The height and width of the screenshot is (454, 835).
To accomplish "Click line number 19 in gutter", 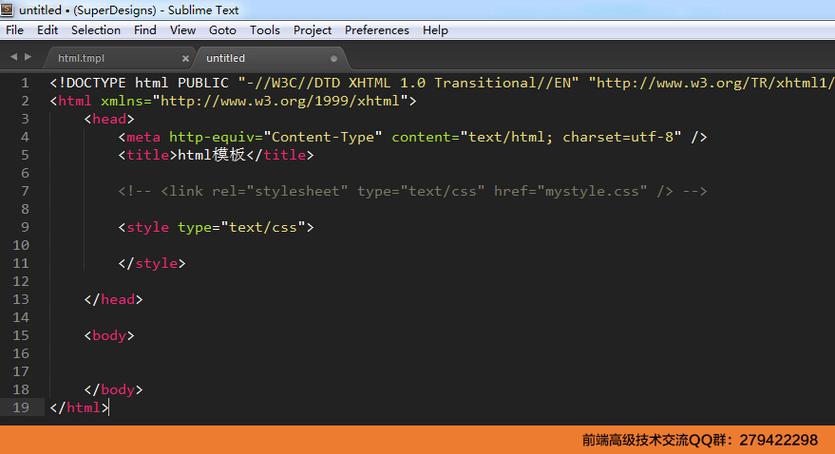I will click(21, 408).
